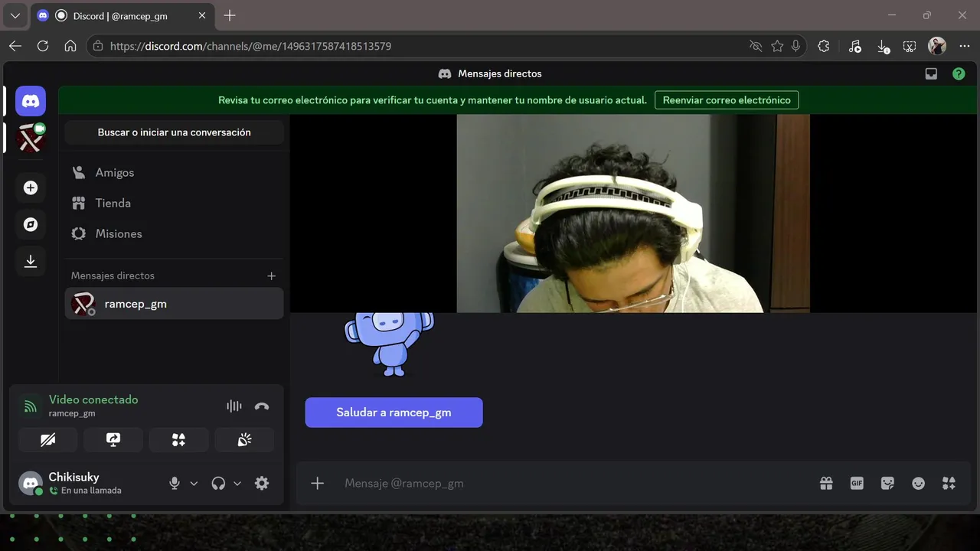Attach a file with plus button
This screenshot has width=980, height=551.
point(318,483)
